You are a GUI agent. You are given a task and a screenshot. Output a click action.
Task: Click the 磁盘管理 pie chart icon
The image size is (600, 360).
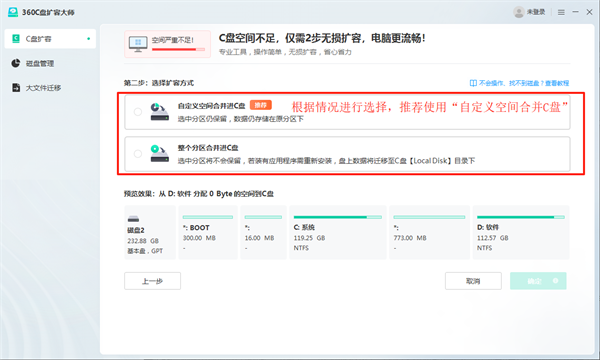16,63
